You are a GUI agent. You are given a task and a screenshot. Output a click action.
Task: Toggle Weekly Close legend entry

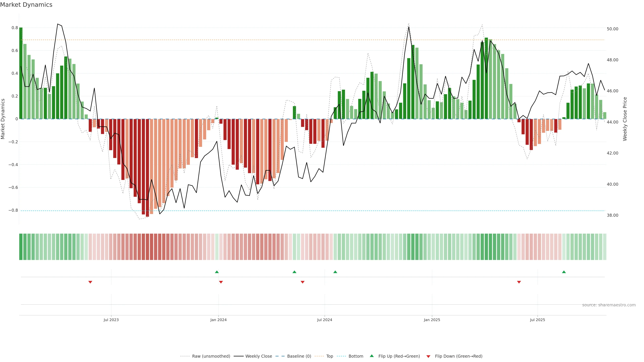(258, 356)
